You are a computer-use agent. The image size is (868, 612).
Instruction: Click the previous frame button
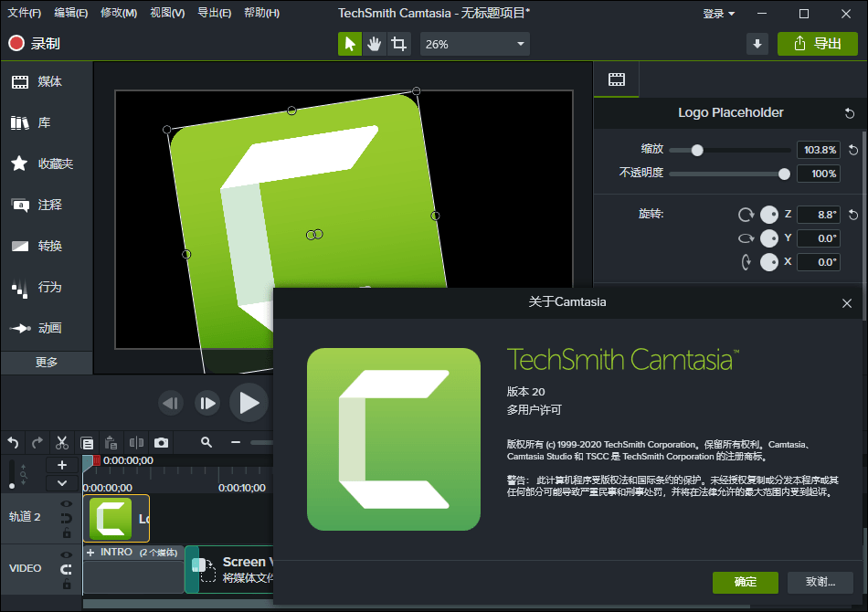coord(171,404)
